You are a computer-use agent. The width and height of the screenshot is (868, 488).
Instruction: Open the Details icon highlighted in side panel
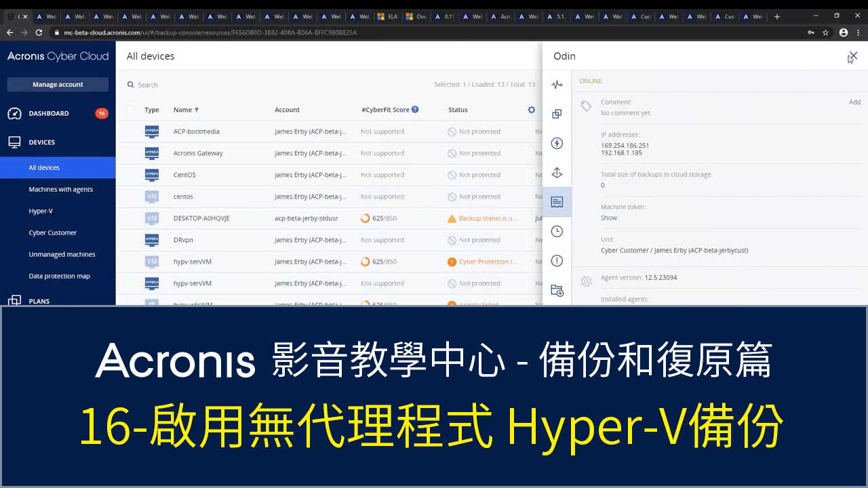pos(557,202)
